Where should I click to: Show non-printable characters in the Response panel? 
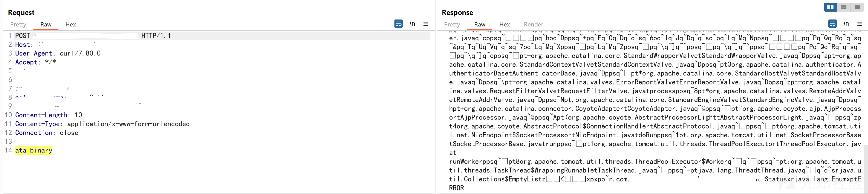coord(846,24)
